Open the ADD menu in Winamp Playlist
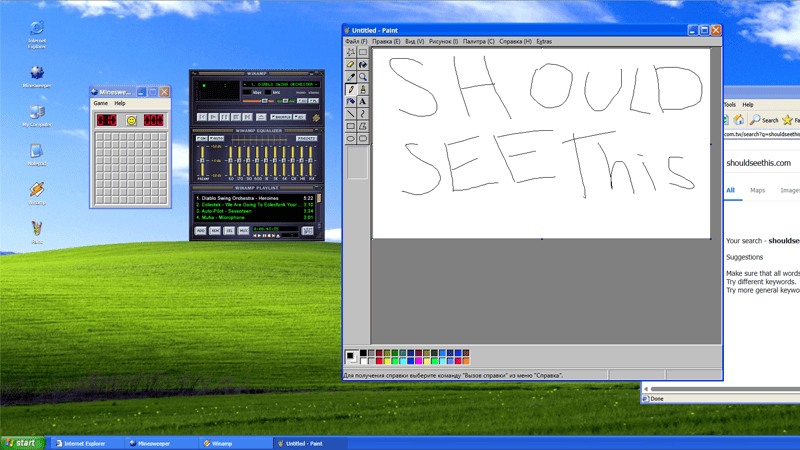 coord(201,231)
